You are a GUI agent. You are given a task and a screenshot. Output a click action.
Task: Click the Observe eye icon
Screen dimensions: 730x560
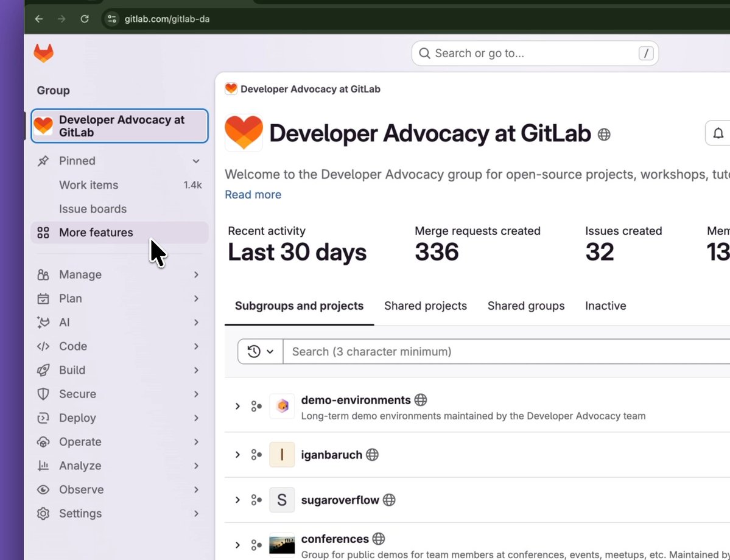pyautogui.click(x=43, y=490)
